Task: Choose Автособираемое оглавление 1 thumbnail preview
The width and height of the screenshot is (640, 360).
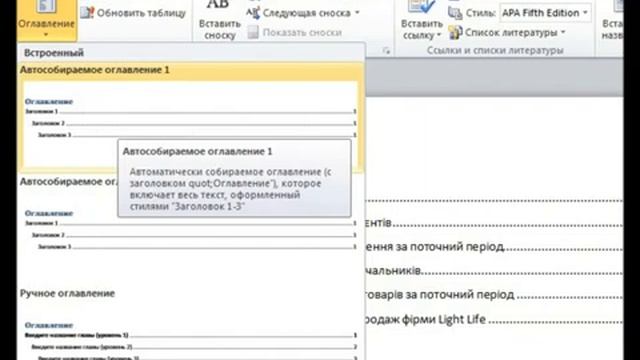Action: click(x=191, y=124)
